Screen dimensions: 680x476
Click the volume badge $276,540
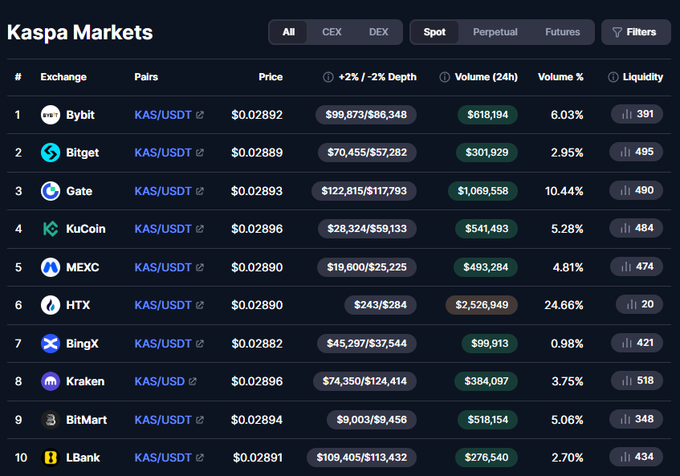coord(487,458)
